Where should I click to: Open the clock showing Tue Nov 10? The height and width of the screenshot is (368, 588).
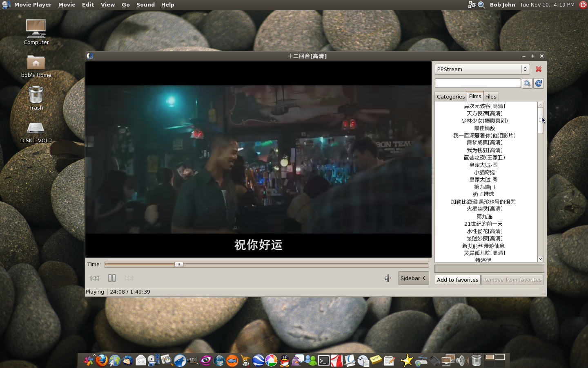(x=547, y=4)
